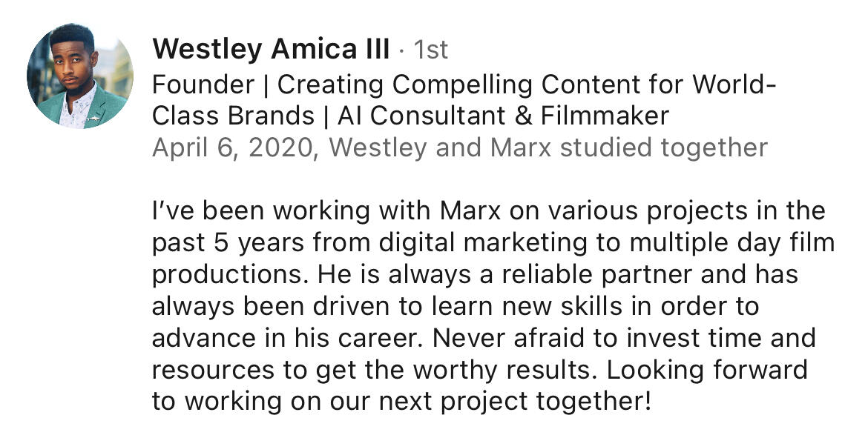The width and height of the screenshot is (868, 438).
Task: Click the AI Consultant & Filmmaker text
Action: tap(503, 116)
